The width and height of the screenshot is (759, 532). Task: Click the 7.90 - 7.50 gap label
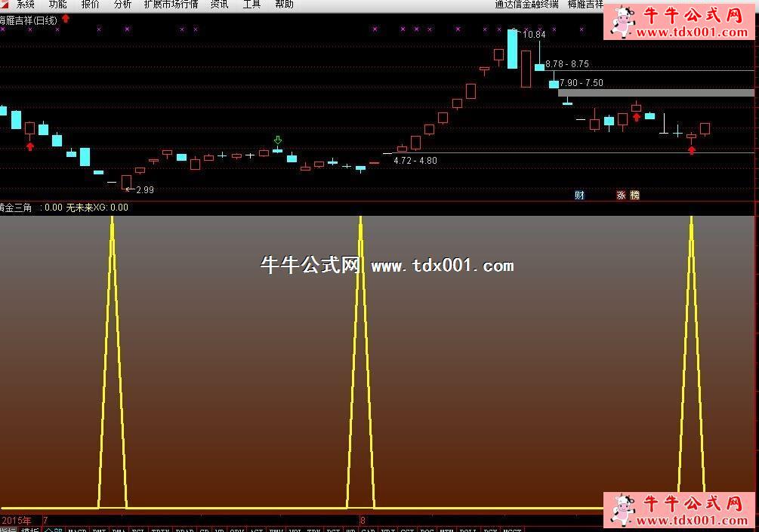click(582, 83)
